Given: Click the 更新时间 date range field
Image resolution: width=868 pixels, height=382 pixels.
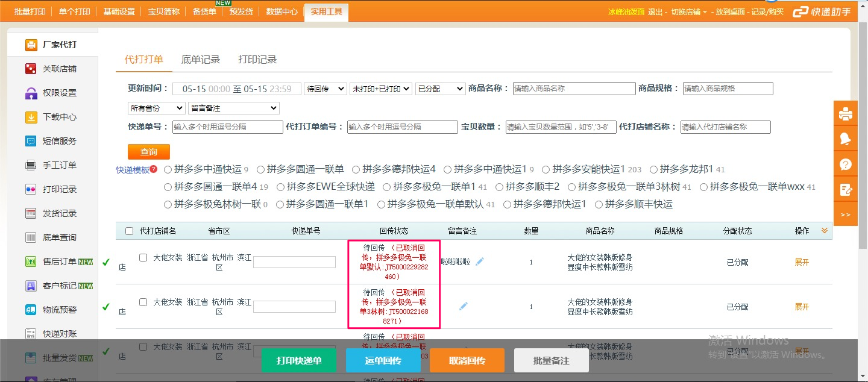Looking at the screenshot, I should click(x=236, y=89).
